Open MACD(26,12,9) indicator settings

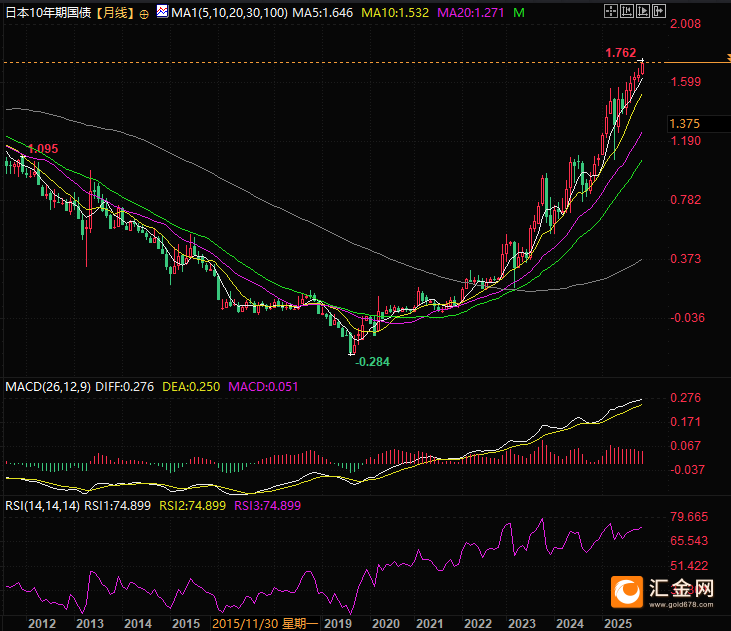[x=47, y=386]
